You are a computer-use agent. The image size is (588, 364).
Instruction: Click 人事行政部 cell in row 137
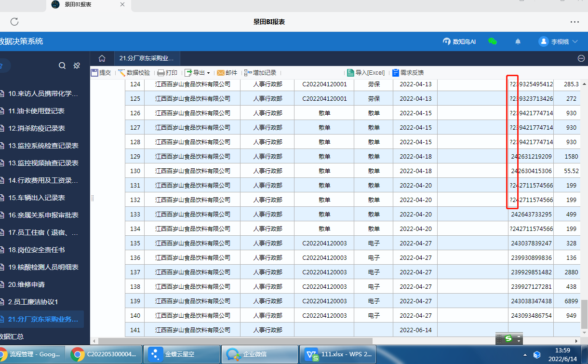(x=268, y=272)
